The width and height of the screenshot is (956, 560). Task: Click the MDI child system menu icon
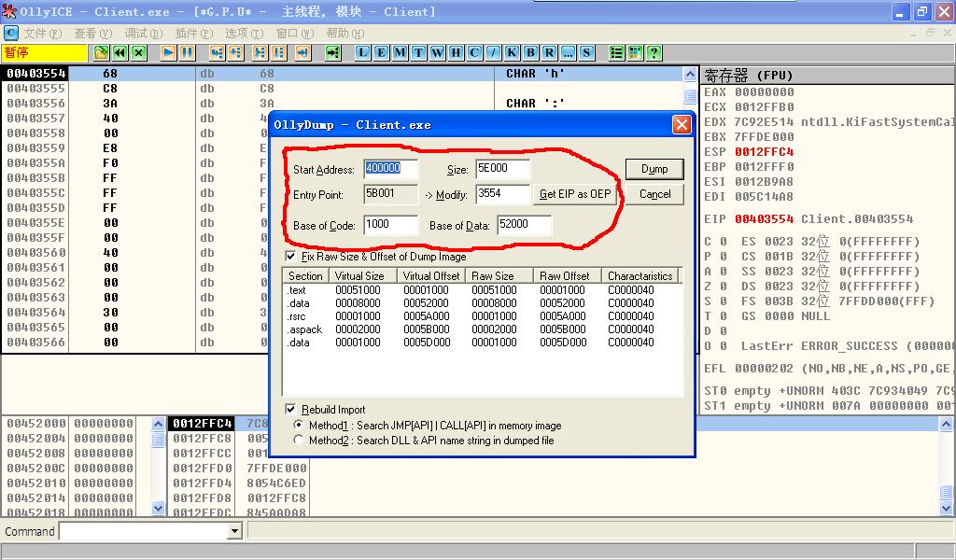coord(11,33)
